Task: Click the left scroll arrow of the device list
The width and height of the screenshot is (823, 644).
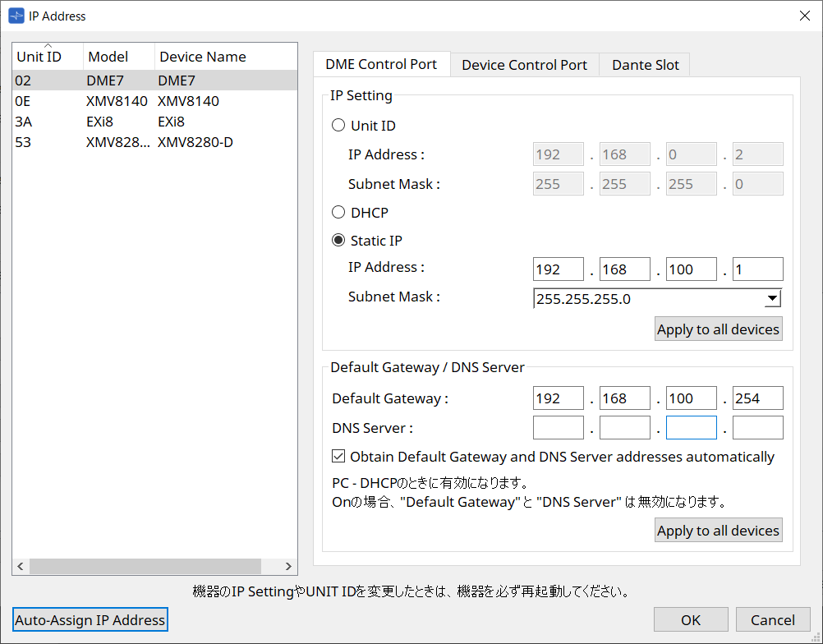Action: [x=20, y=566]
